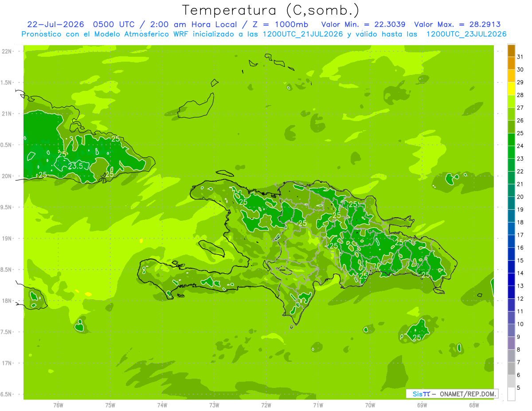The image size is (532, 411).
Task: Click the legend swatch between 12 and 13
Action: (x=511, y=292)
